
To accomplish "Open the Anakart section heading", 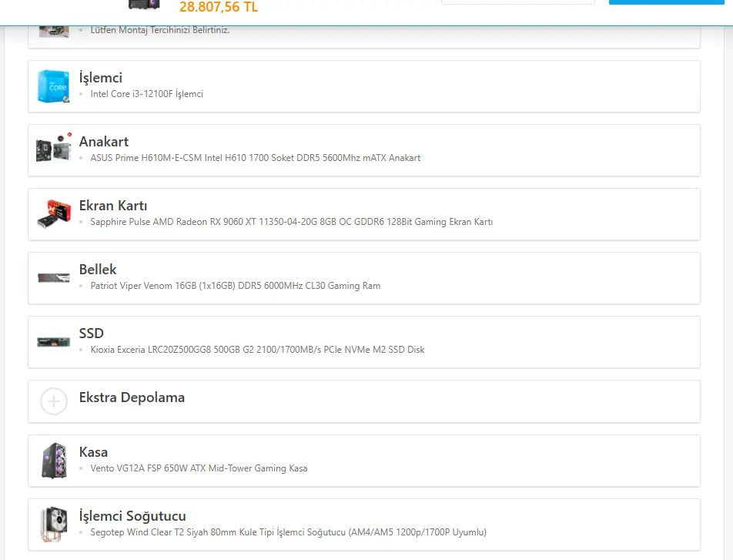I will [104, 141].
